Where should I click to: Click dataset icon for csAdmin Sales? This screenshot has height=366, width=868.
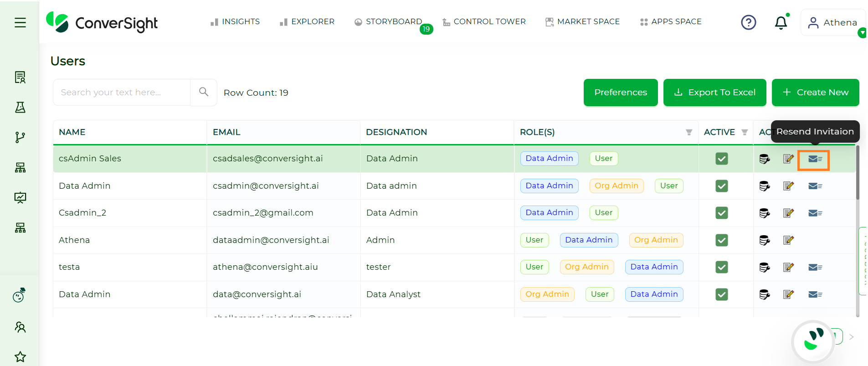pyautogui.click(x=765, y=159)
